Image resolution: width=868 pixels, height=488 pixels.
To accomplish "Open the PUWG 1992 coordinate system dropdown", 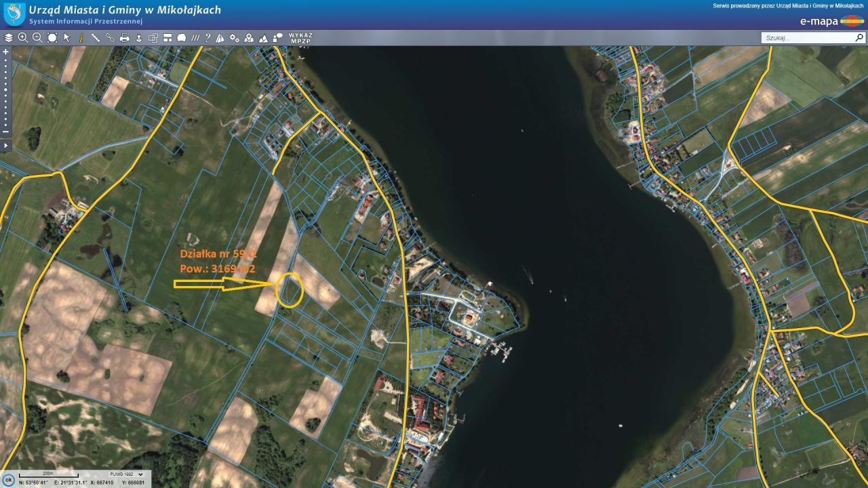I will tap(127, 474).
